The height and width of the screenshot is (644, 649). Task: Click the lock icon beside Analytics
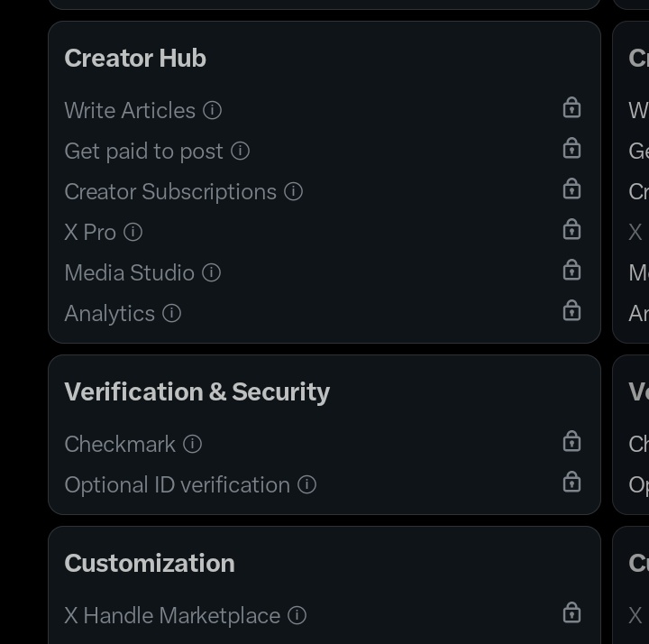(571, 311)
